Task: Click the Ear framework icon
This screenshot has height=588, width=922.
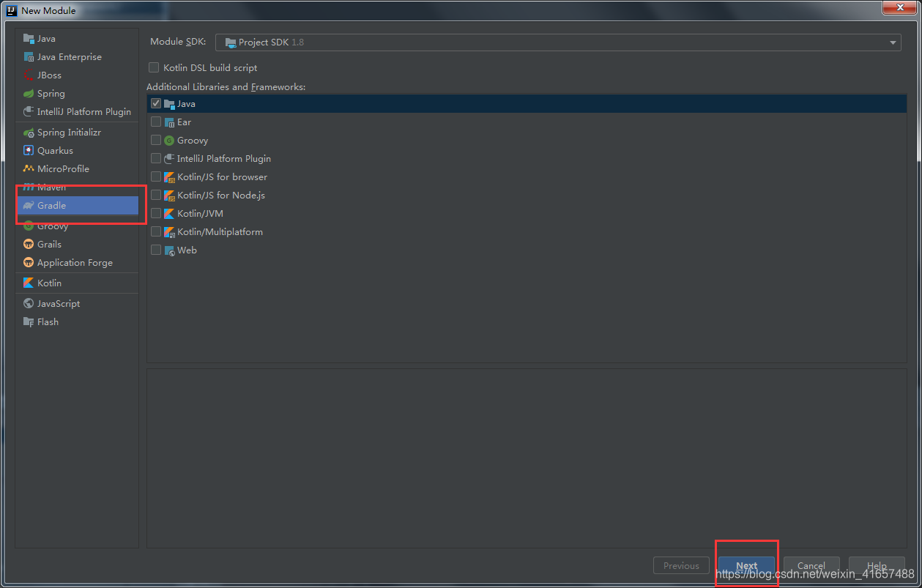Action: [x=169, y=122]
